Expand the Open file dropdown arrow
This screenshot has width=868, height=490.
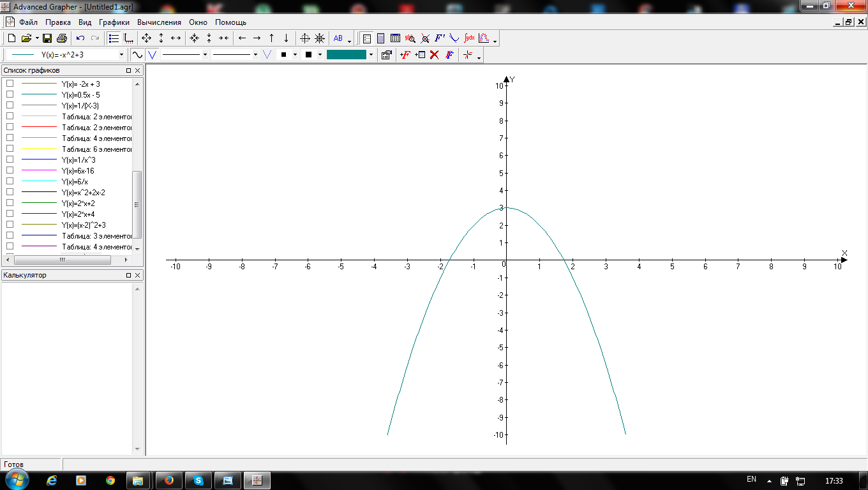(37, 38)
